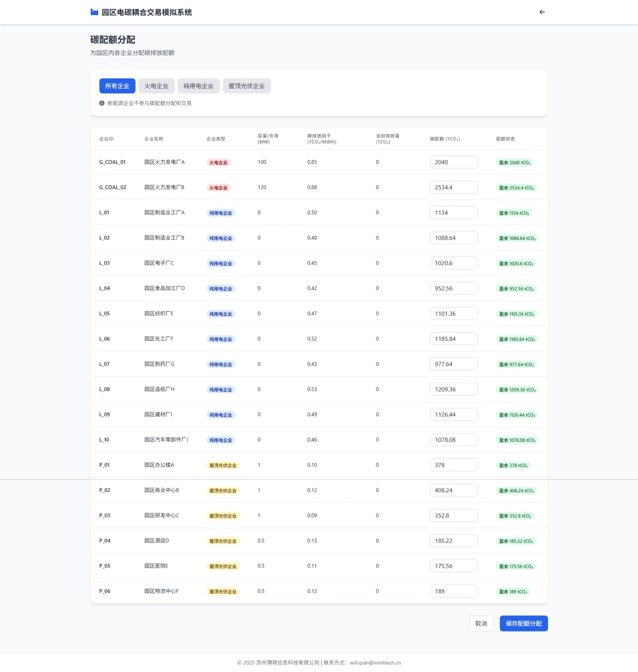Show only 纯用电企业 enterprises
Image resolution: width=638 pixels, height=672 pixels.
click(x=198, y=86)
